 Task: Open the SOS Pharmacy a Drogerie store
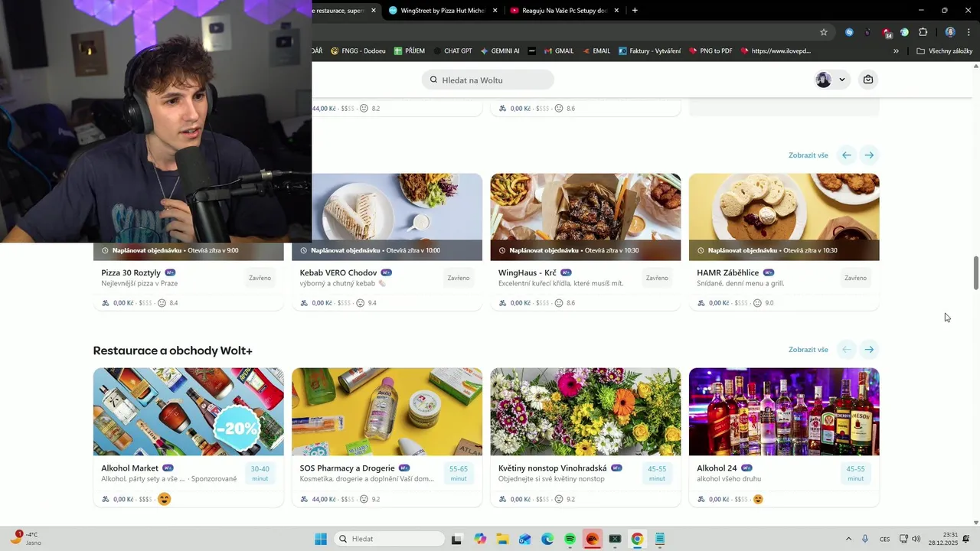coord(387,437)
